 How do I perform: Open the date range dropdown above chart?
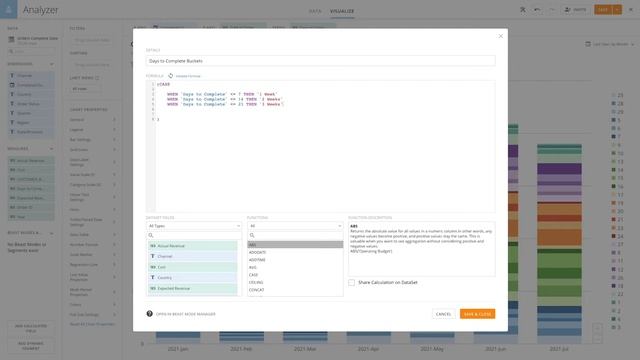(x=610, y=44)
